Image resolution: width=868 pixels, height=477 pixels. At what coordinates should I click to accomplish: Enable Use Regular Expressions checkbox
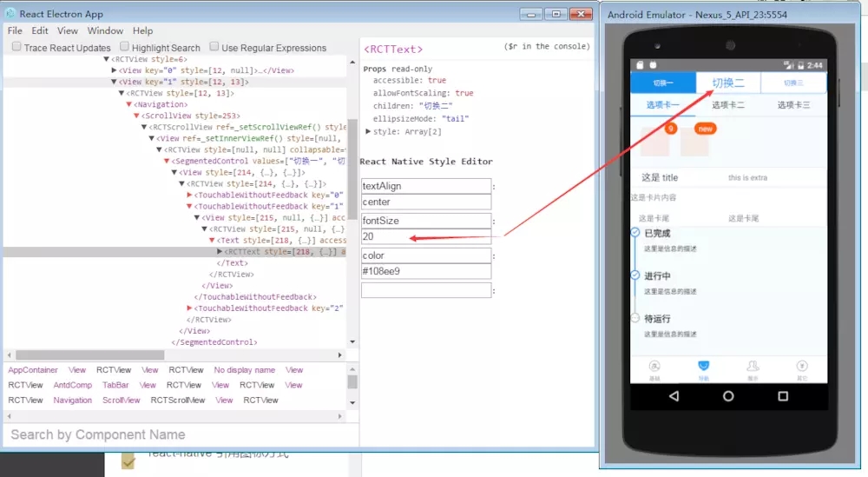(x=214, y=47)
